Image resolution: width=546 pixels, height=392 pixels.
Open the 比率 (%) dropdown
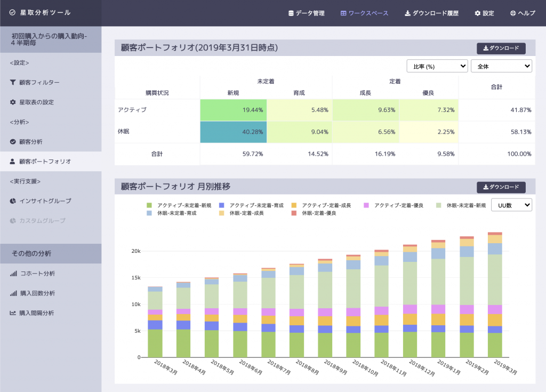[437, 66]
